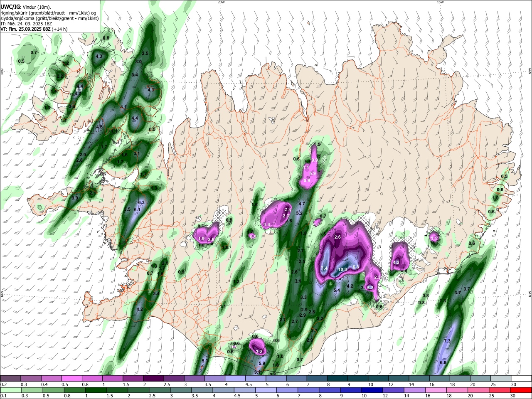Click the '20W' longitude label

[221, 2]
